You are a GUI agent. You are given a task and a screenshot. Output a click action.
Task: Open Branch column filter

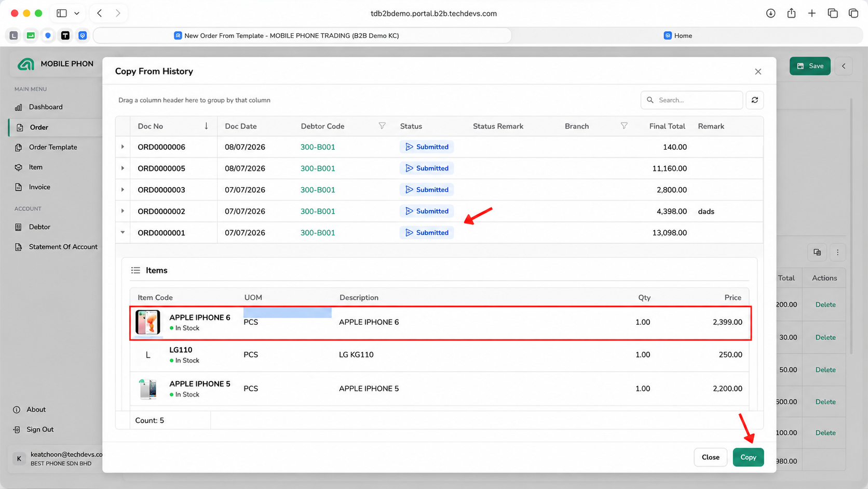[x=624, y=126]
